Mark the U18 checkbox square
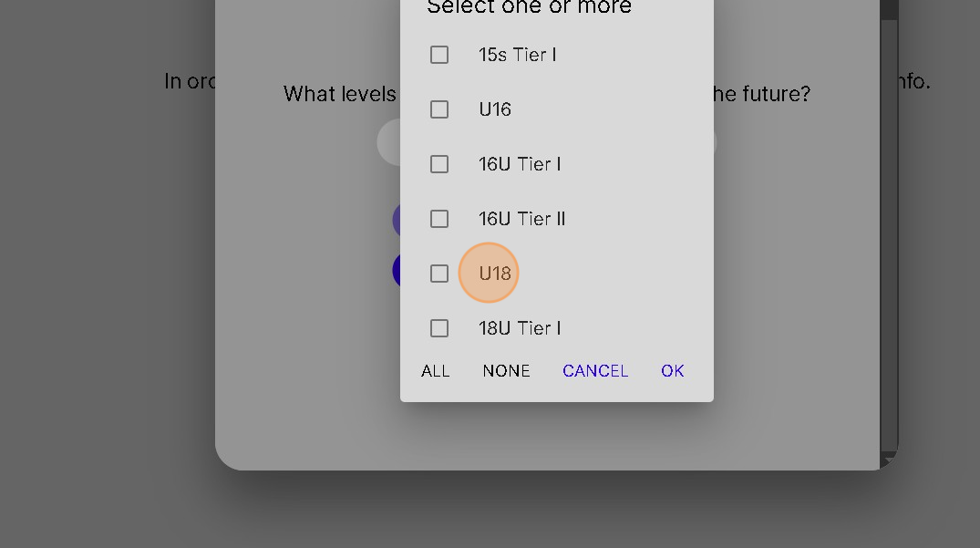The height and width of the screenshot is (548, 980). click(439, 274)
